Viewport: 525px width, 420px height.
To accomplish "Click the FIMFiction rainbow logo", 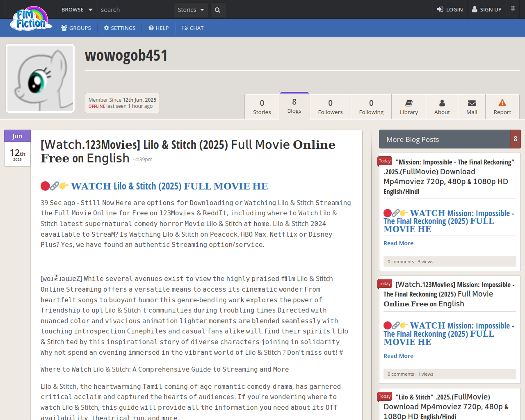I will pos(31,19).
